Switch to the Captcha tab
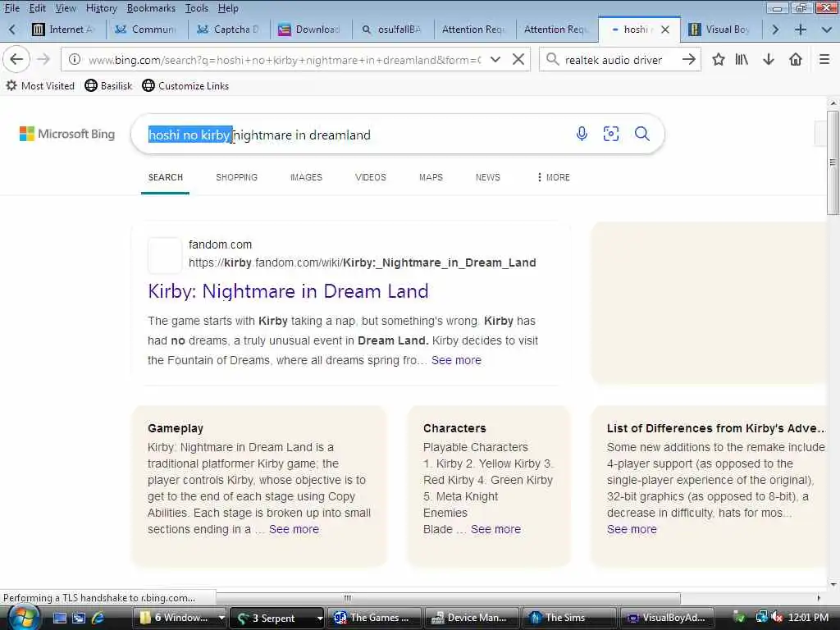 click(229, 30)
